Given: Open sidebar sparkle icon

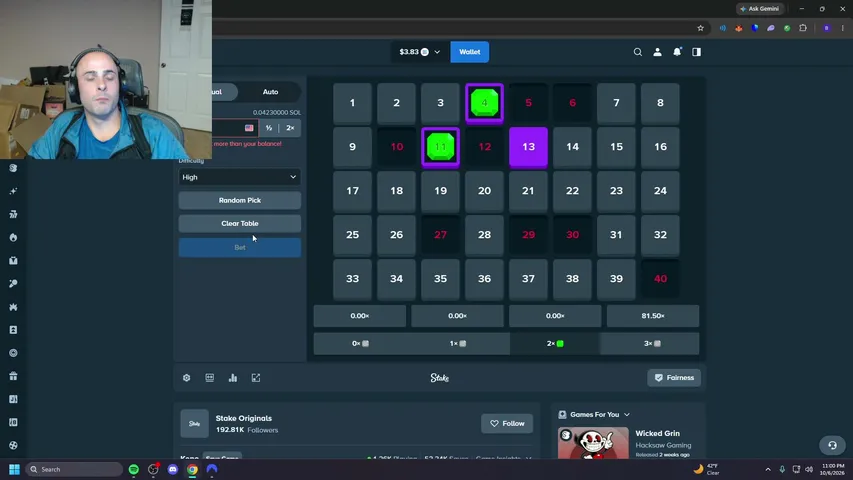Looking at the screenshot, I should (13, 191).
